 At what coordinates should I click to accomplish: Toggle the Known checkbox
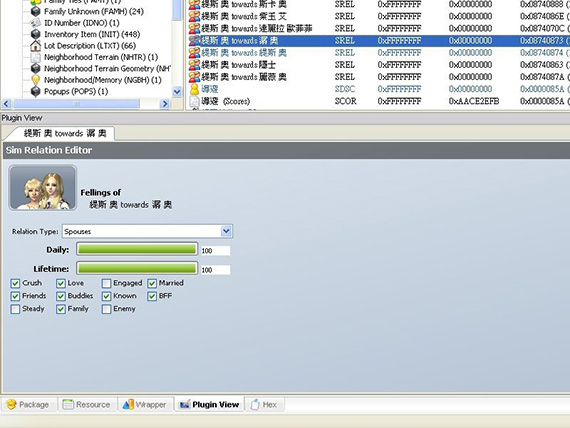[x=106, y=296]
